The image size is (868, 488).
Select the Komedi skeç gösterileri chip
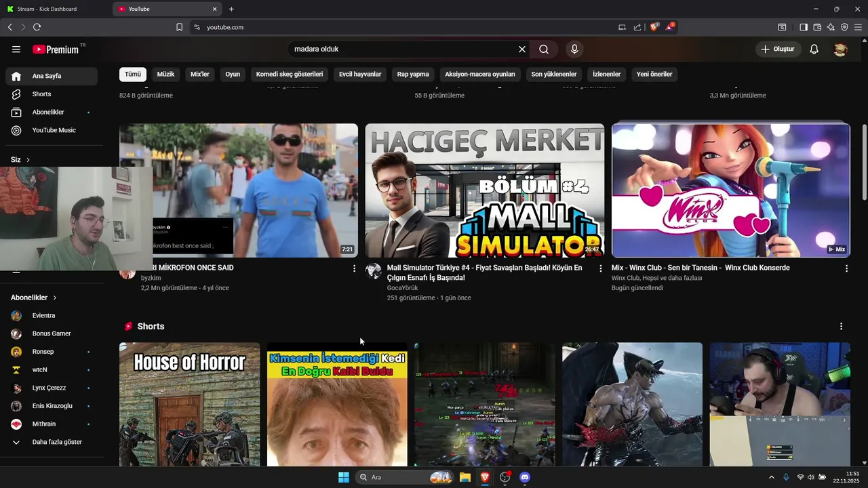pyautogui.click(x=290, y=74)
